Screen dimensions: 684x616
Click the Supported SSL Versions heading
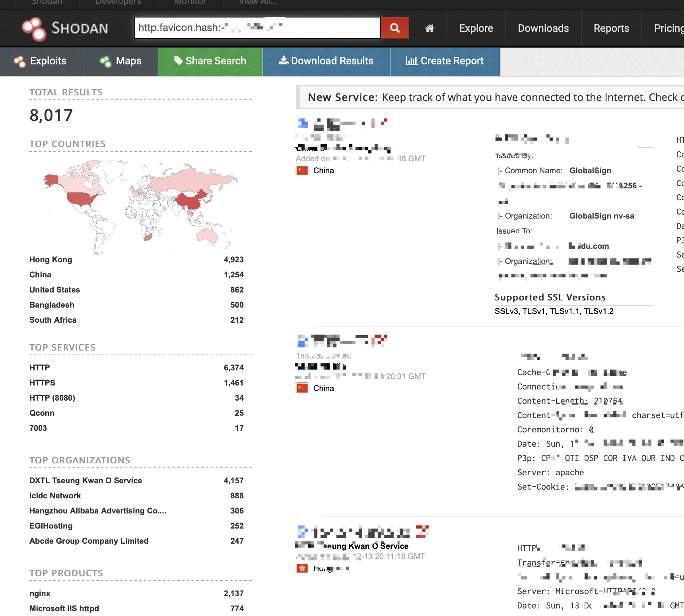[x=550, y=297]
